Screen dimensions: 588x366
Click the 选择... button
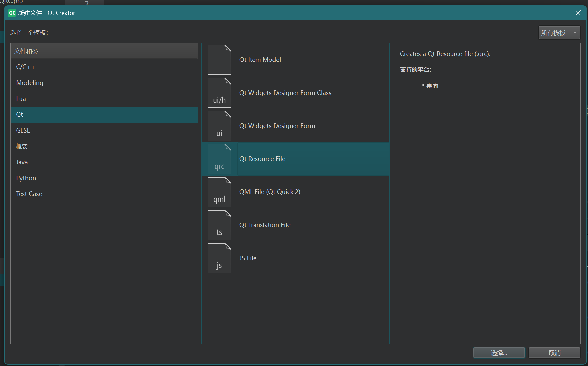pyautogui.click(x=499, y=353)
